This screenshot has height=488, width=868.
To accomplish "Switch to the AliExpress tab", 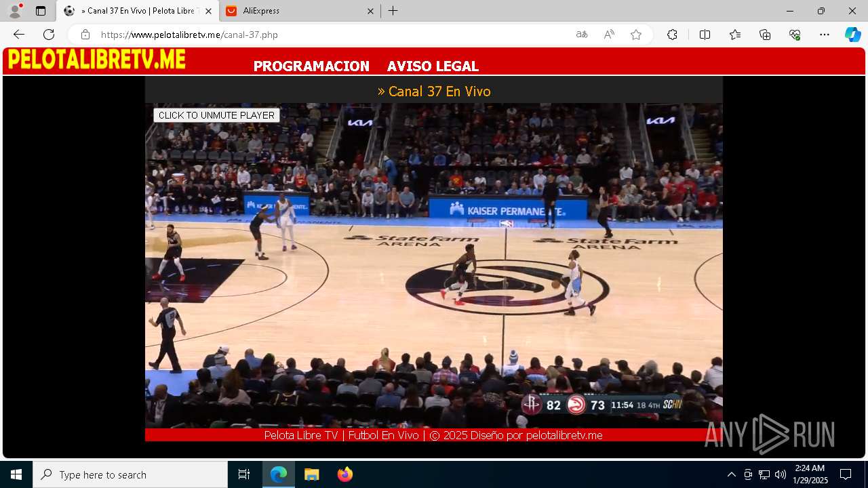I will point(300,11).
